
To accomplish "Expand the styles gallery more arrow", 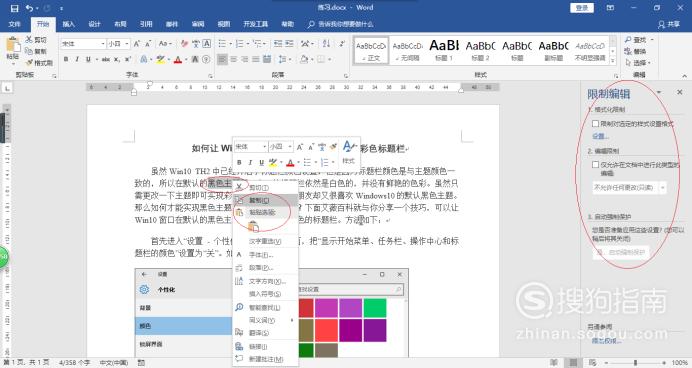I will click(x=613, y=61).
